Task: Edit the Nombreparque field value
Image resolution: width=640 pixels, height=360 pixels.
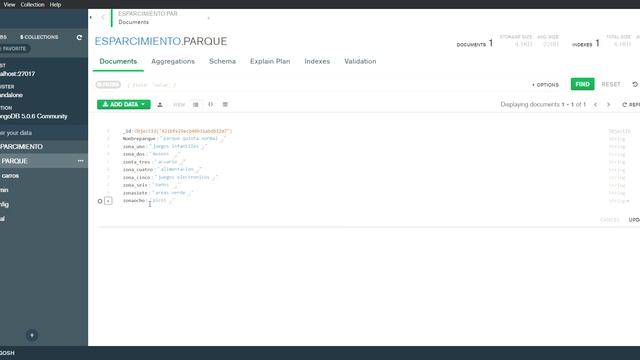Action: coord(190,139)
